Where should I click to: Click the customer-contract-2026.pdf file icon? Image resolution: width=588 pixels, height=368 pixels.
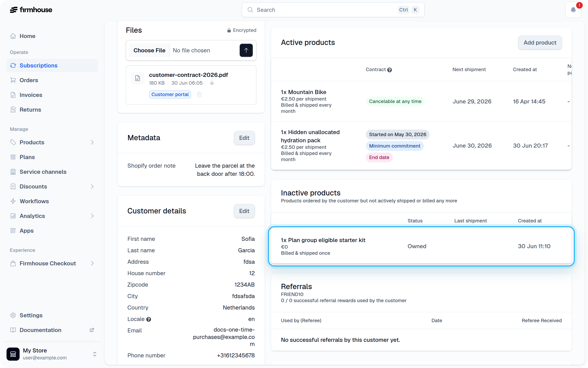coord(138,78)
